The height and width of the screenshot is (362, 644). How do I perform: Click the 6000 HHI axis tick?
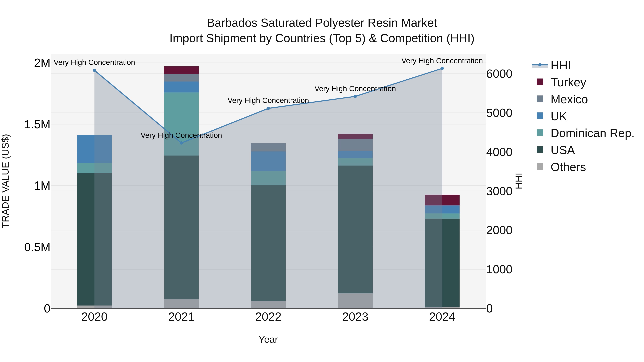coord(499,74)
